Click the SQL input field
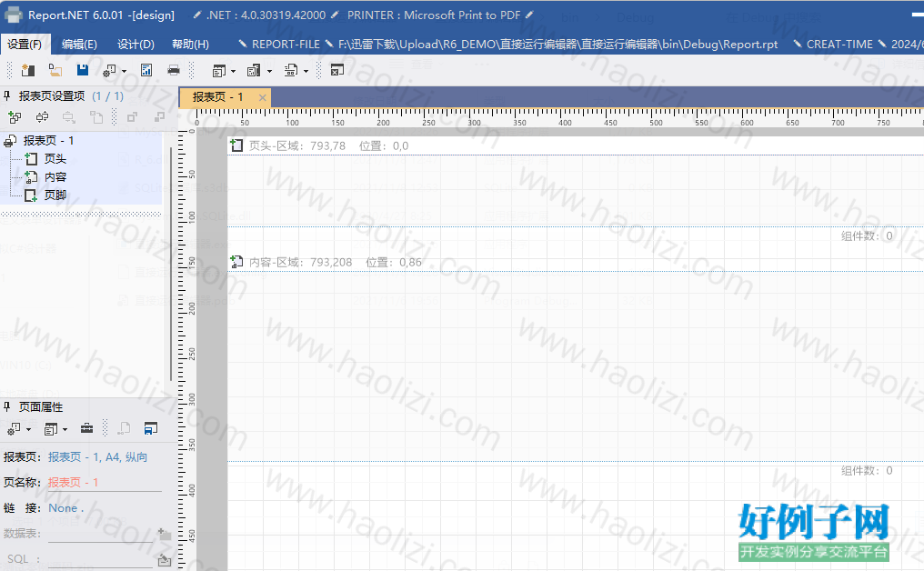924x571 pixels. tap(101, 559)
